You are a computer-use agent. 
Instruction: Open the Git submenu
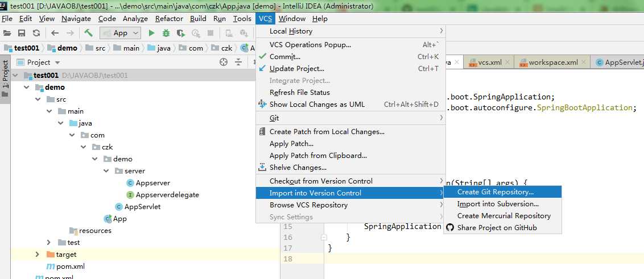pyautogui.click(x=350, y=118)
